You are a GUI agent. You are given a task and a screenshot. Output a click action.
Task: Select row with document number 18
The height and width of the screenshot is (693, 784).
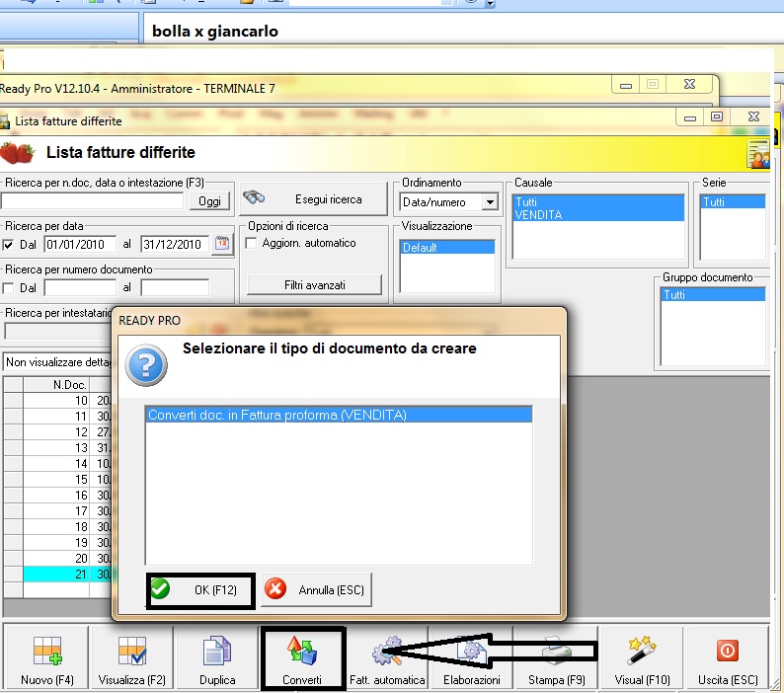56,526
